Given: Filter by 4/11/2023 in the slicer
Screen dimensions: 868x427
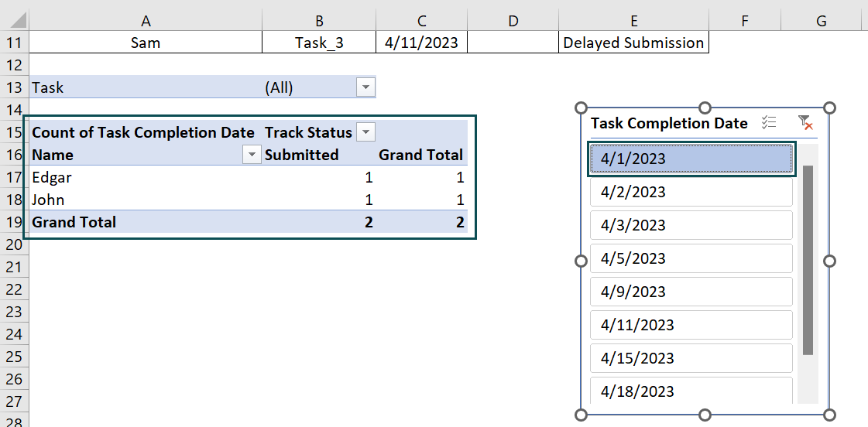Looking at the screenshot, I should (x=691, y=325).
